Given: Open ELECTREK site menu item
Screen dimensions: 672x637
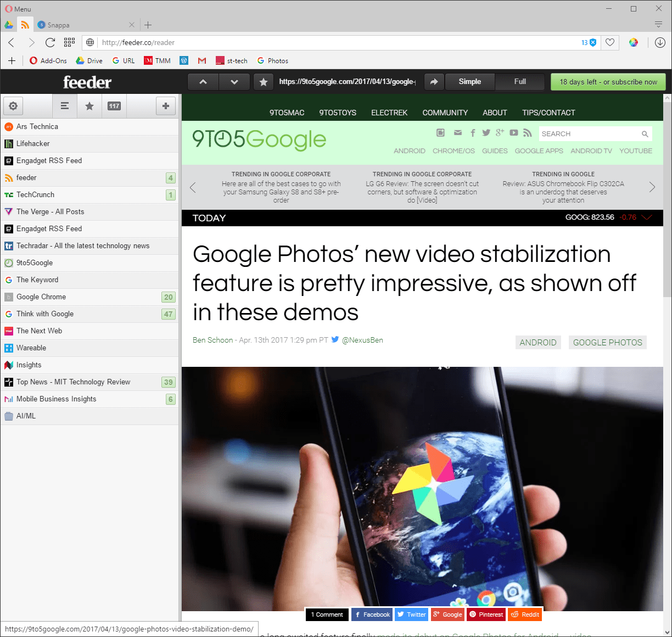Looking at the screenshot, I should click(389, 113).
